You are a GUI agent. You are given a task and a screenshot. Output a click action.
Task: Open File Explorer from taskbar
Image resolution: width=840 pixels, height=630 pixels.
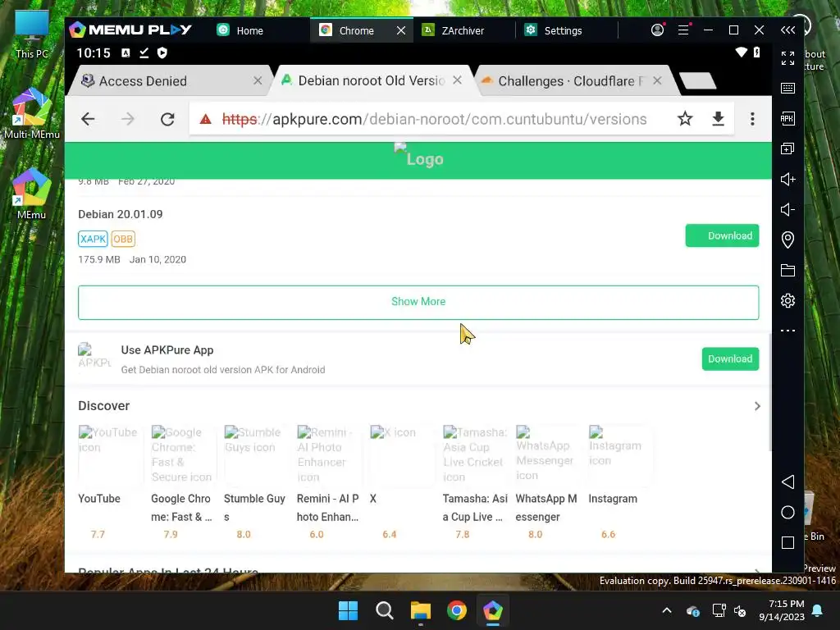421,610
